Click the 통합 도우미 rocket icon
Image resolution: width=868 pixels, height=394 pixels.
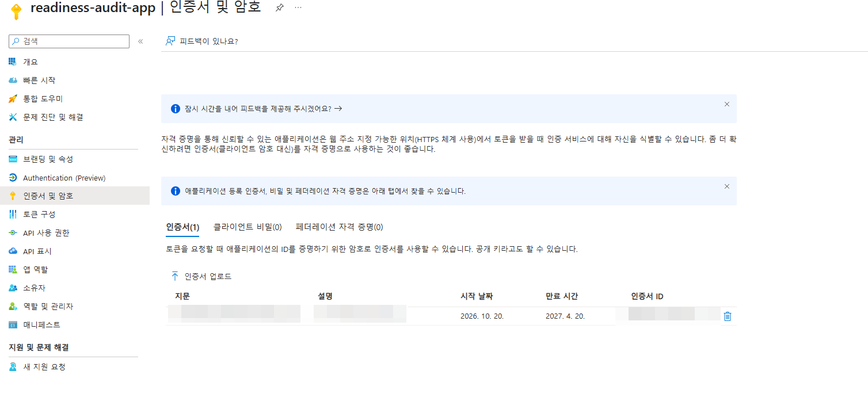(13, 98)
